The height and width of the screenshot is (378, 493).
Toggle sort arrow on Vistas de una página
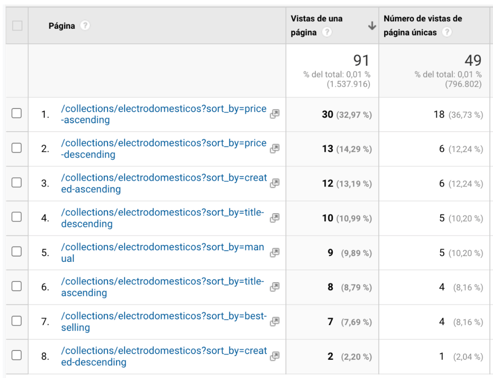[372, 25]
